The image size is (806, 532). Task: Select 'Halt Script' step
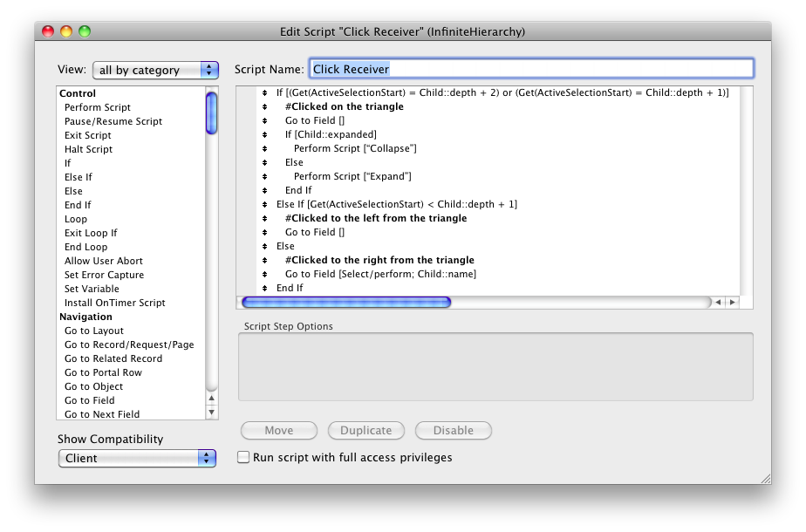coord(88,149)
